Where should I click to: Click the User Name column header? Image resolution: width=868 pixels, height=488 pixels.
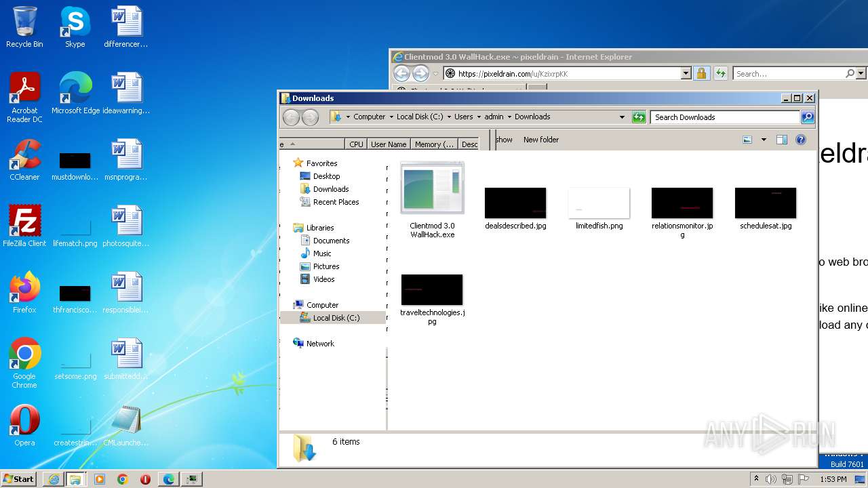pyautogui.click(x=389, y=144)
